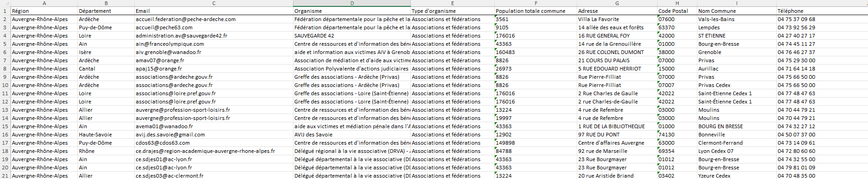Click population value 149898

coord(536,143)
